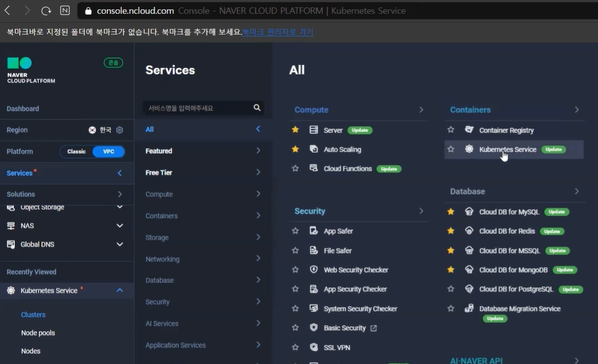Viewport: 598px width, 364px height.
Task: Collapse the Services sidebar menu
Action: pos(120,173)
